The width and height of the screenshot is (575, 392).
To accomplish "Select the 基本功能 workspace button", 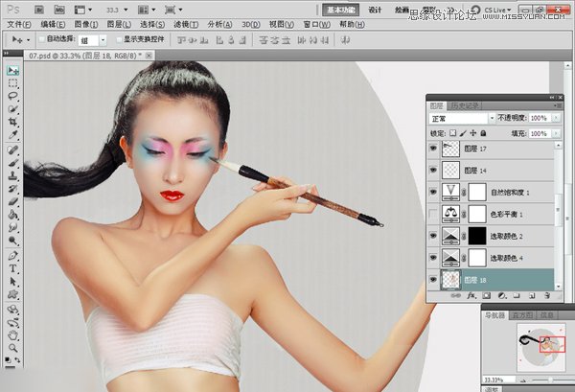I will [x=340, y=10].
